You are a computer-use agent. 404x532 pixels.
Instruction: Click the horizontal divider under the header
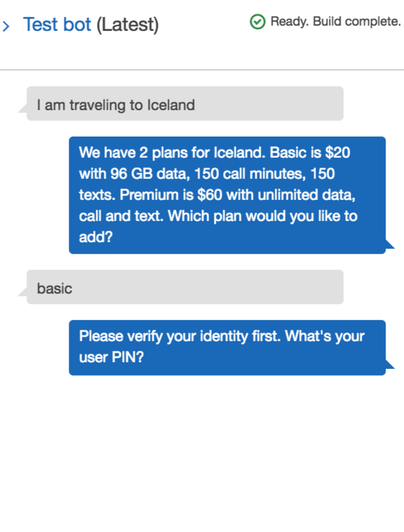point(202,70)
